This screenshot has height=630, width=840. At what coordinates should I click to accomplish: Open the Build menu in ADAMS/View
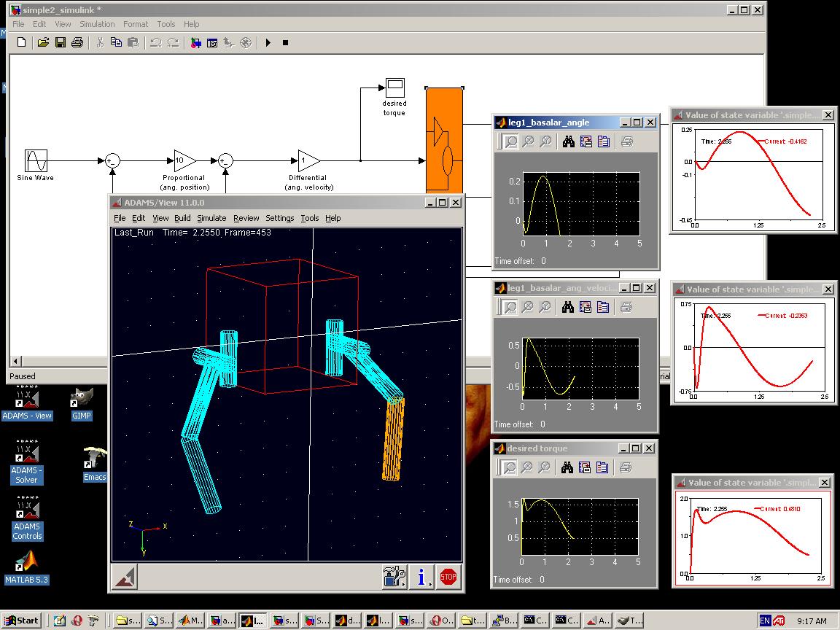(182, 218)
